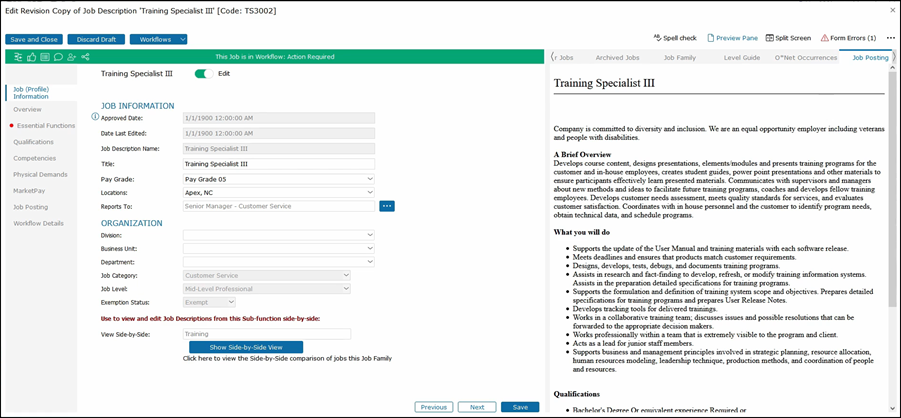
Task: Open the Division dropdown
Action: click(x=278, y=235)
